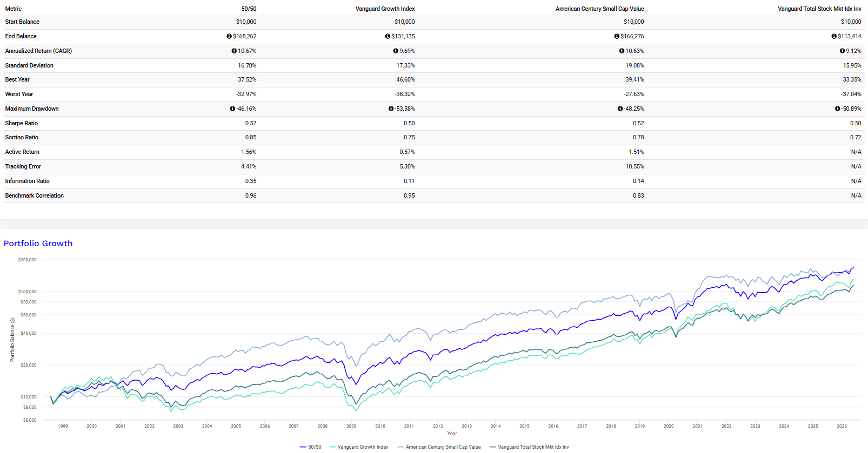Viewport: 868px width, 453px height.
Task: Click the 2020 tick on year axis
Action: (669, 426)
